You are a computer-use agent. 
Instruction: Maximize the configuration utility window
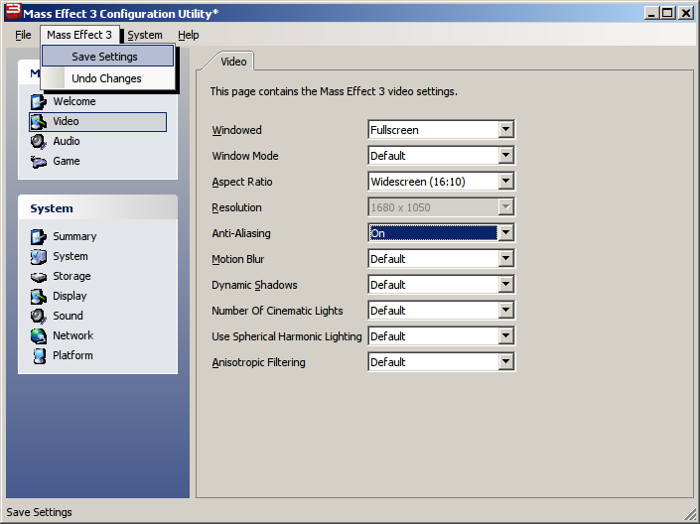pyautogui.click(x=668, y=13)
